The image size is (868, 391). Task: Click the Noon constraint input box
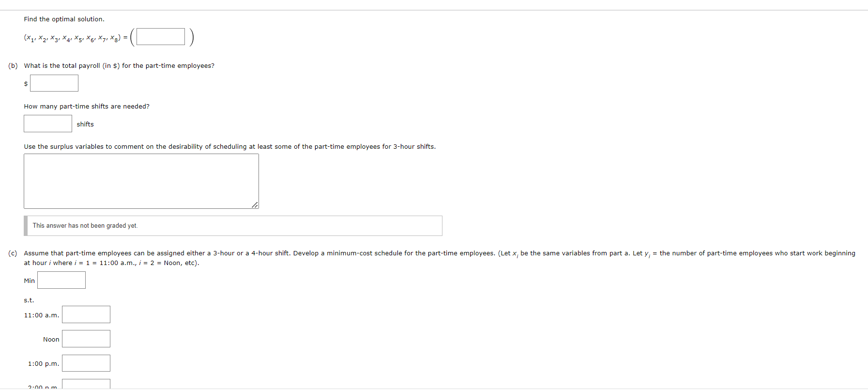point(86,339)
